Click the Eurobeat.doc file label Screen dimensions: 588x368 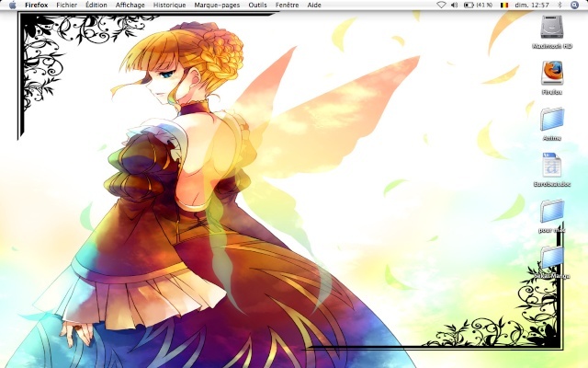tap(552, 184)
